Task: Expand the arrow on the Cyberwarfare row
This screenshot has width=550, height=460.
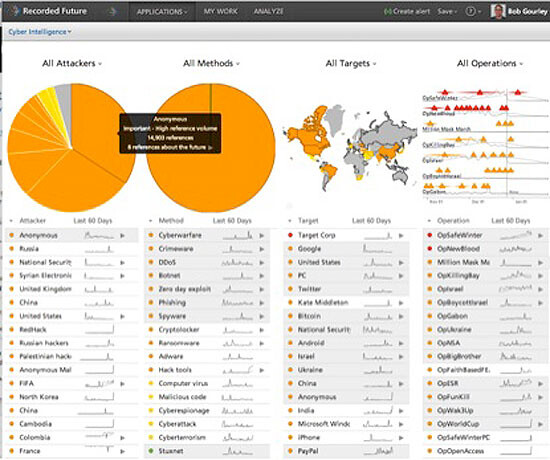Action: pyautogui.click(x=262, y=235)
